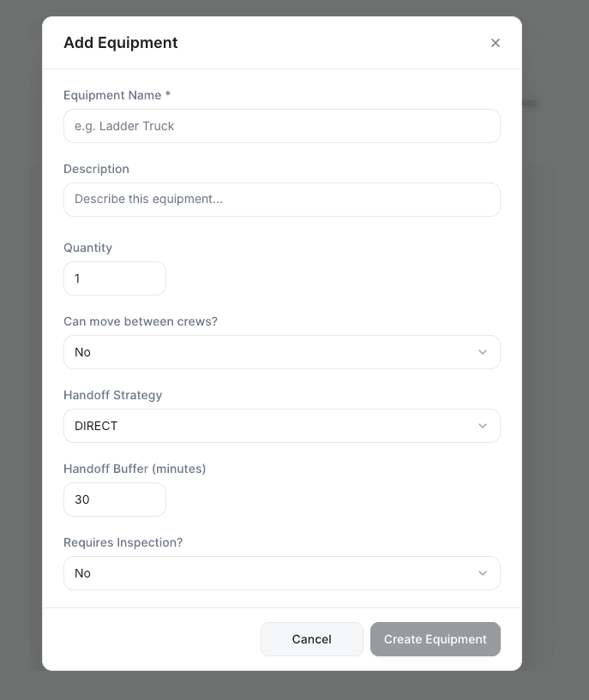Click the Requires Inspection chevron icon

pos(483,573)
